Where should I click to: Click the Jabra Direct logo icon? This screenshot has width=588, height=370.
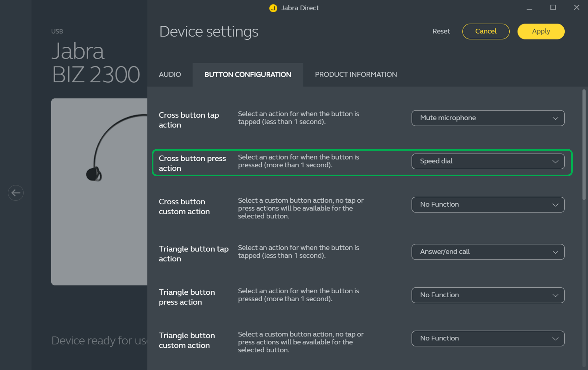(273, 8)
